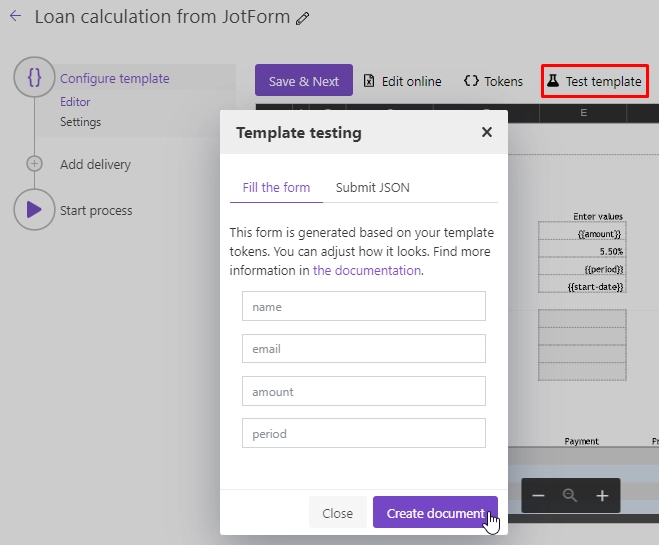Zoom out with the minus icon
This screenshot has height=545, width=659.
pos(538,496)
